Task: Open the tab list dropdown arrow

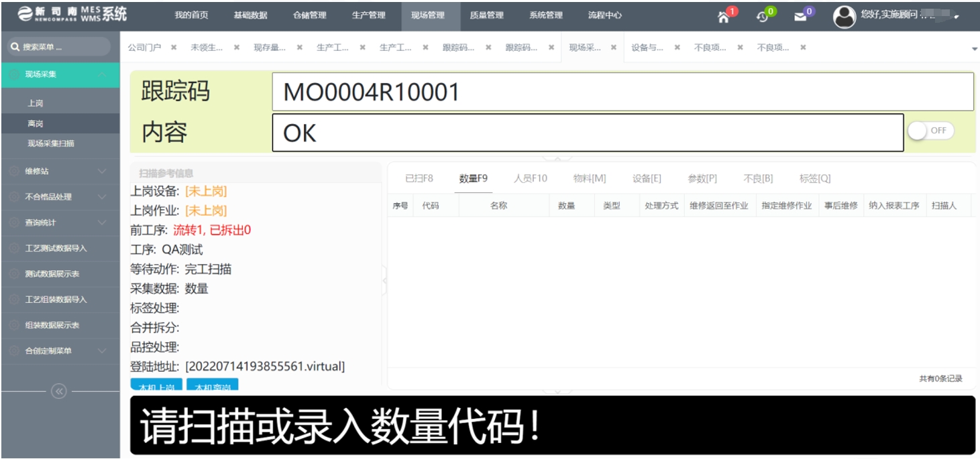Action: [974, 49]
